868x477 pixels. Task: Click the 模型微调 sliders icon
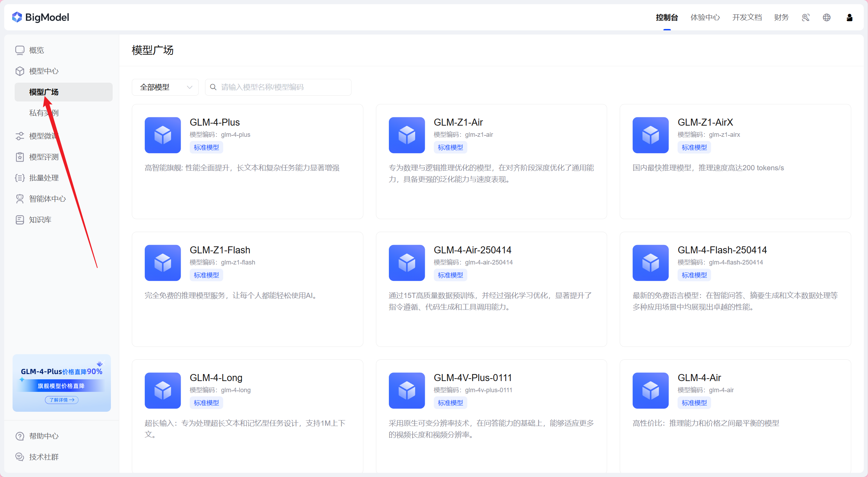(20, 136)
